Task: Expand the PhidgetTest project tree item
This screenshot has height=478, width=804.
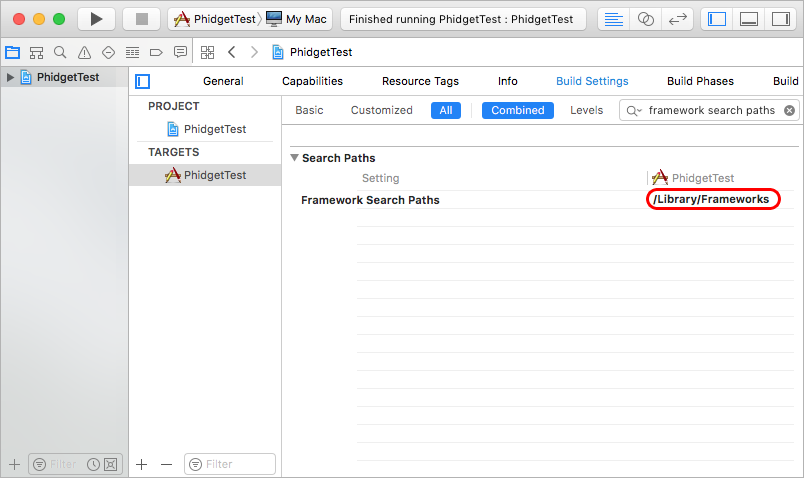Action: pos(11,77)
